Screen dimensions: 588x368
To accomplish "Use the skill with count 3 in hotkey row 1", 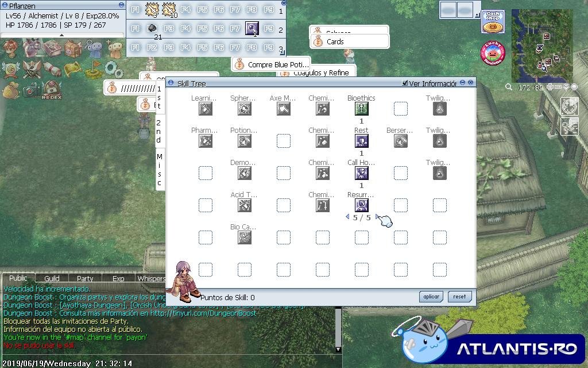I will tap(152, 9).
